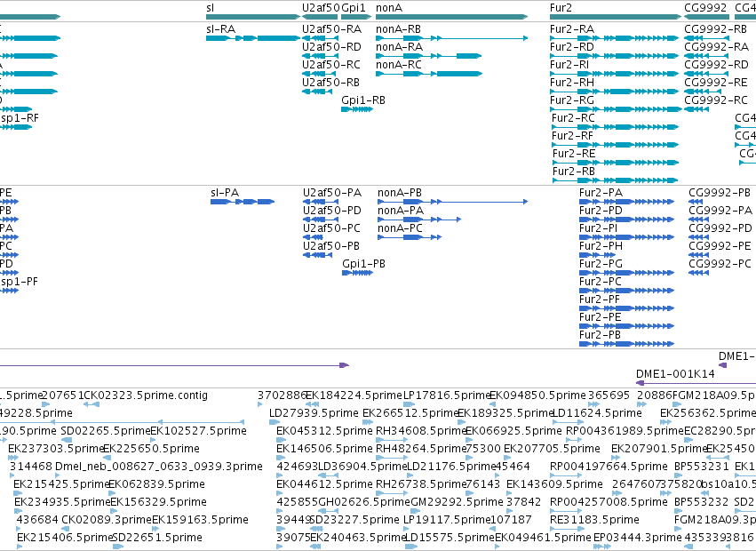Open the U2af50-PA protein label
Screen dimensions: 756x551
tap(332, 193)
